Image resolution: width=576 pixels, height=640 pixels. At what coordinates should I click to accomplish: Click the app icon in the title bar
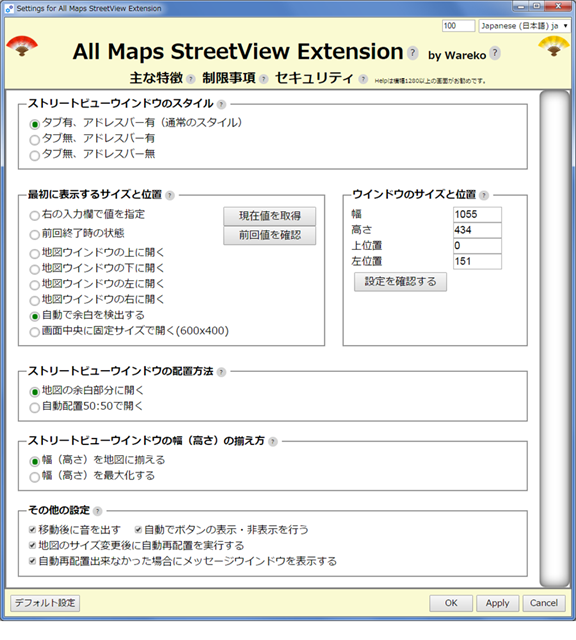coord(9,8)
